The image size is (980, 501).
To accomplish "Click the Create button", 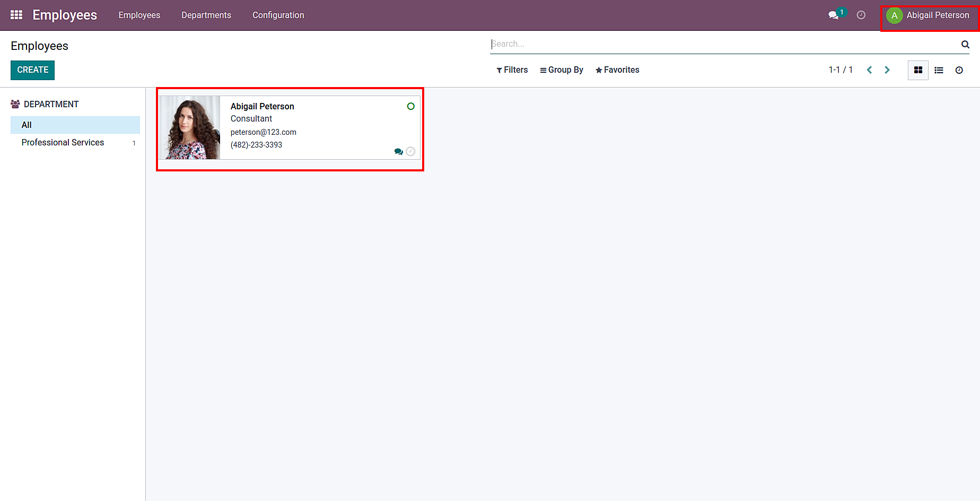I will point(32,70).
